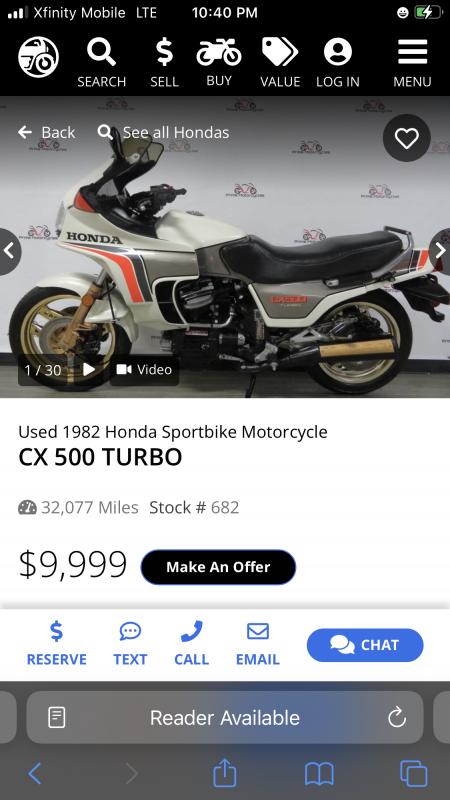Show next photo with right chevron
The image size is (450, 800).
[x=440, y=251]
